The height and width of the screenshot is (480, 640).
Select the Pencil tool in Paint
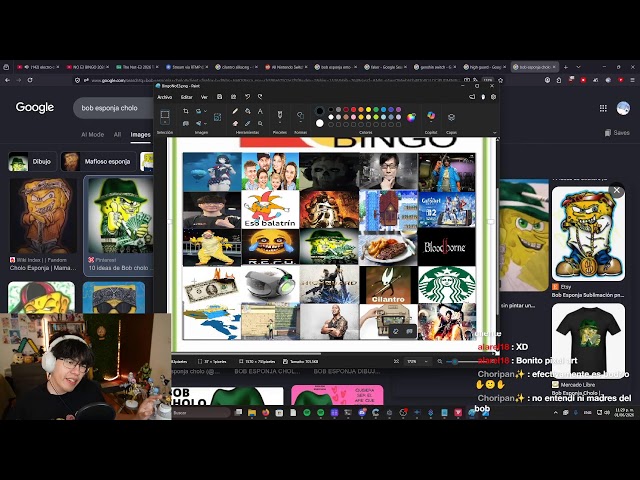235,111
